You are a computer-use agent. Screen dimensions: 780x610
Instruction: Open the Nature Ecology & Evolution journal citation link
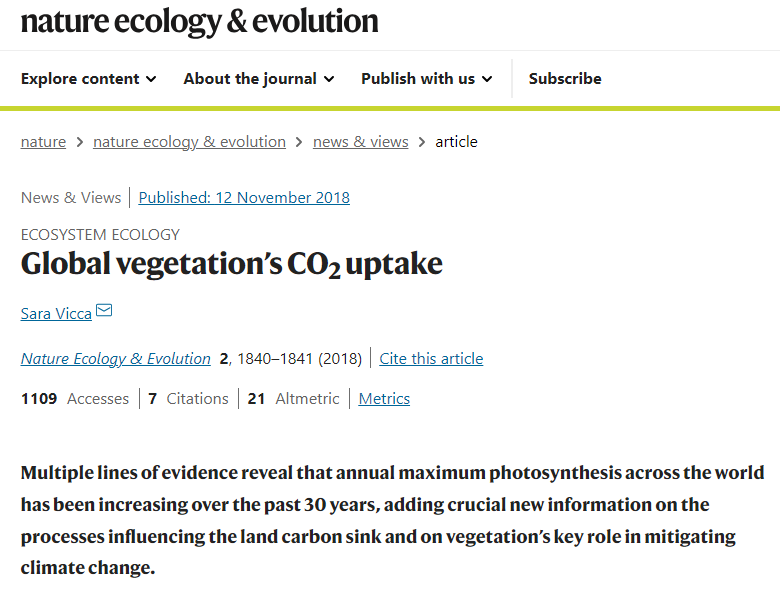115,359
